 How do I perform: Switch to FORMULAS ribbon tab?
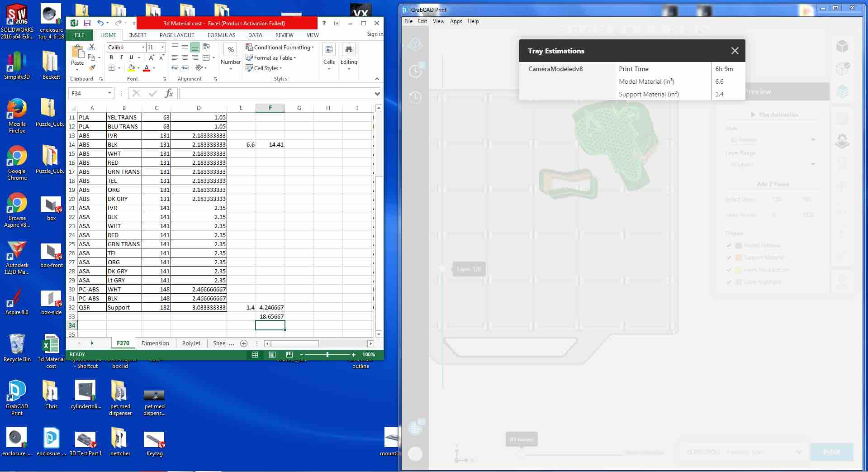tap(221, 35)
